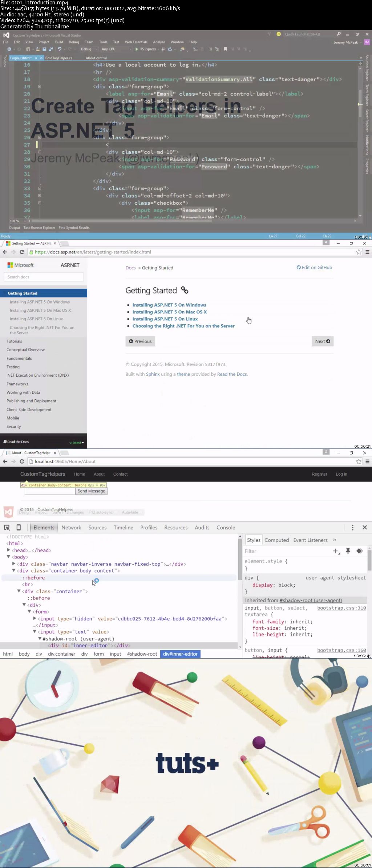Viewport: 372px width, 868px height.
Task: Switch to the Console tab in DevTools
Action: point(226,528)
